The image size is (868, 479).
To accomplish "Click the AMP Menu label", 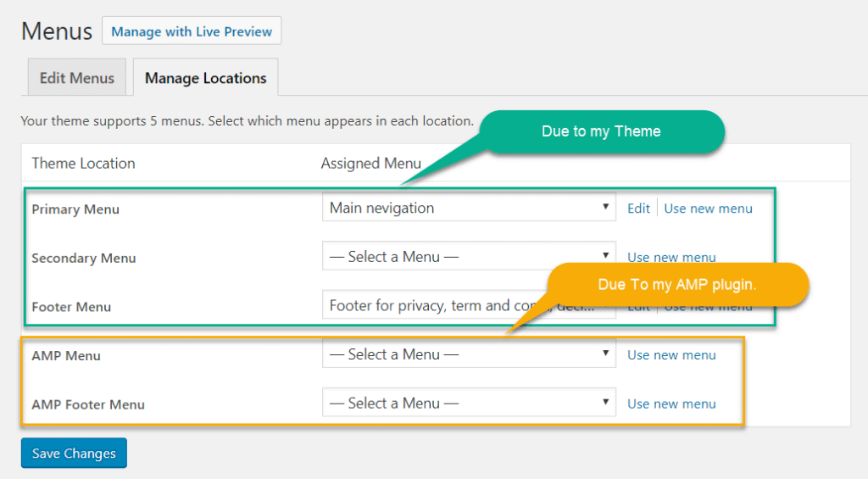I will click(66, 355).
